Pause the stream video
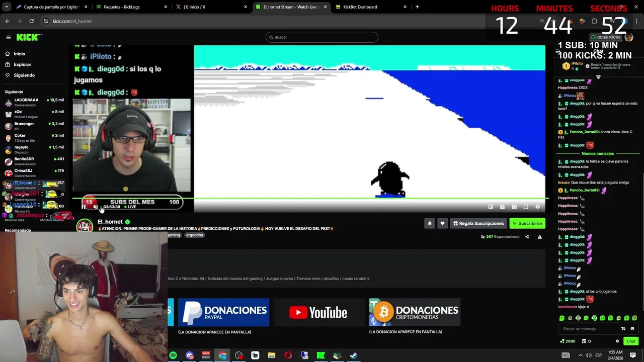This screenshot has width=644, height=362. [x=84, y=207]
